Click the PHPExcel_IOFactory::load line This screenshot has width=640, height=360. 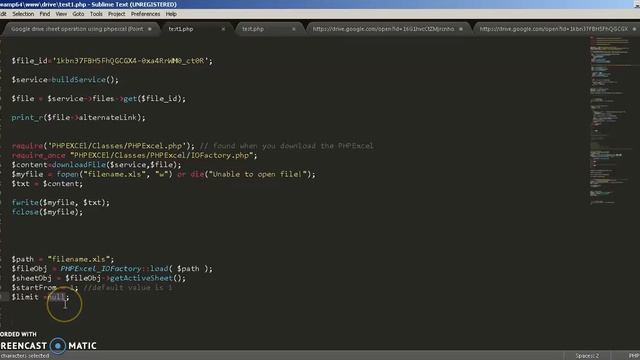(x=112, y=269)
